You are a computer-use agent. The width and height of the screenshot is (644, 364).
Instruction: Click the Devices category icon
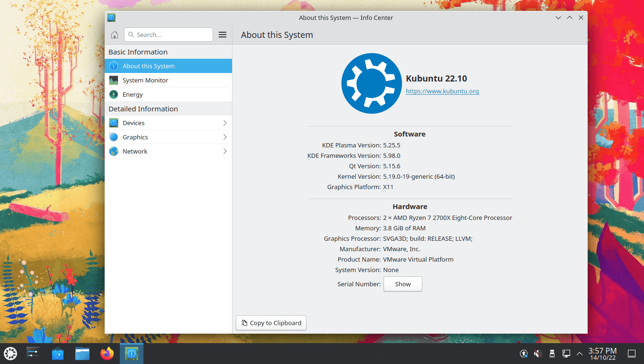(x=114, y=122)
